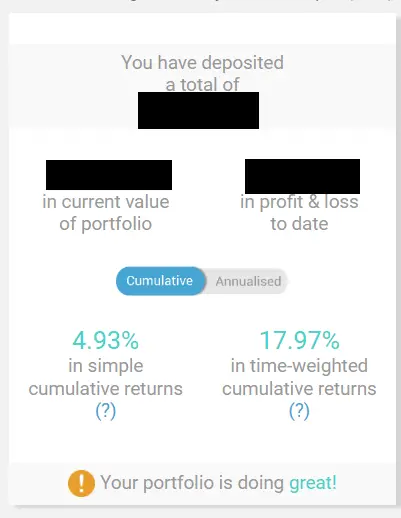Click the "in current value of portfolio" label

tap(106, 213)
